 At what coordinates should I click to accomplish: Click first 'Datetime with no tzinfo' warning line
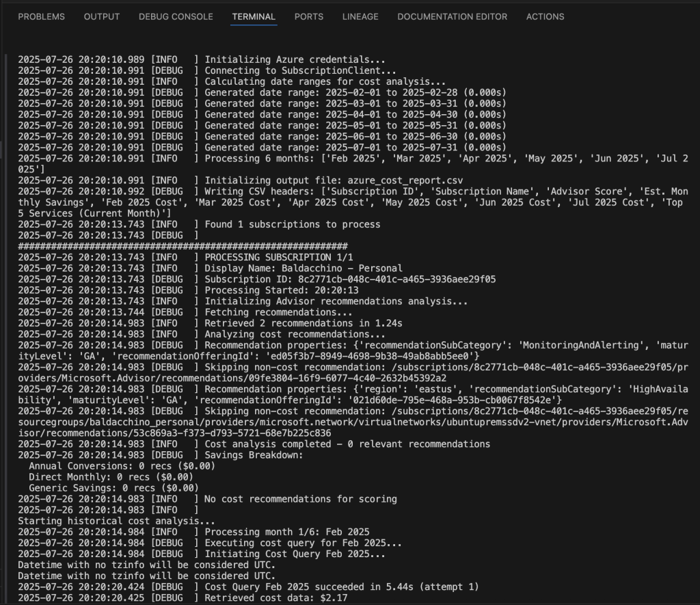point(147,565)
